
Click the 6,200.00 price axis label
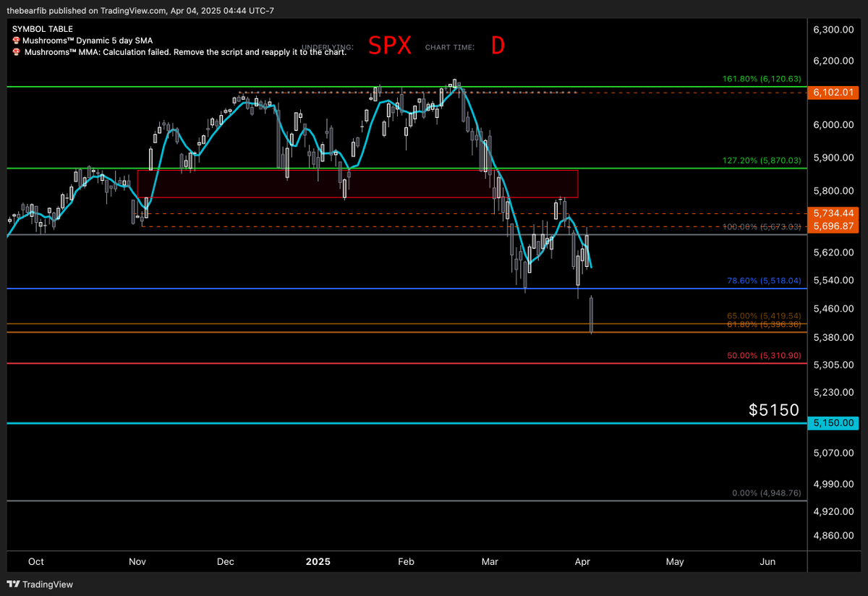tap(834, 61)
